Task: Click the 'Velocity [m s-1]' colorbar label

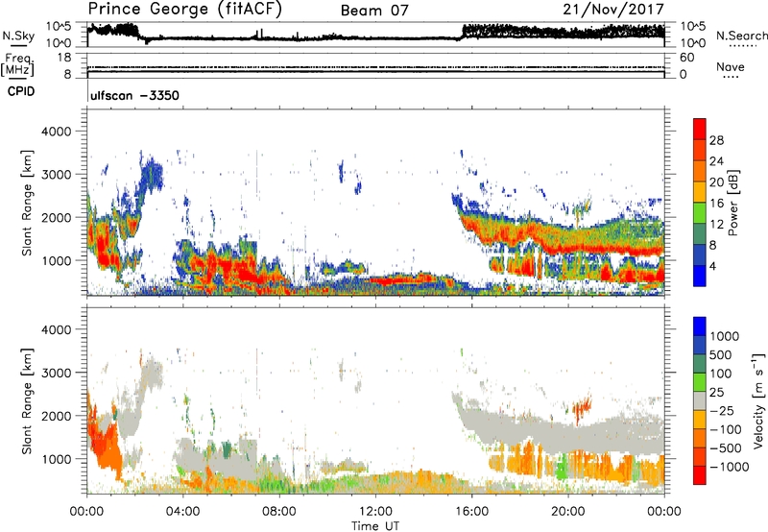Action: pyautogui.click(x=758, y=401)
